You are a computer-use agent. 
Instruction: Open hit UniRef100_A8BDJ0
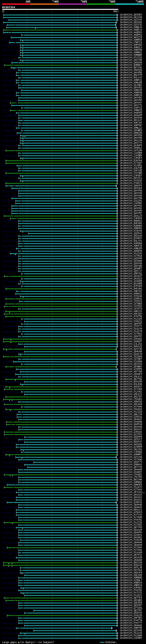[131, 27]
